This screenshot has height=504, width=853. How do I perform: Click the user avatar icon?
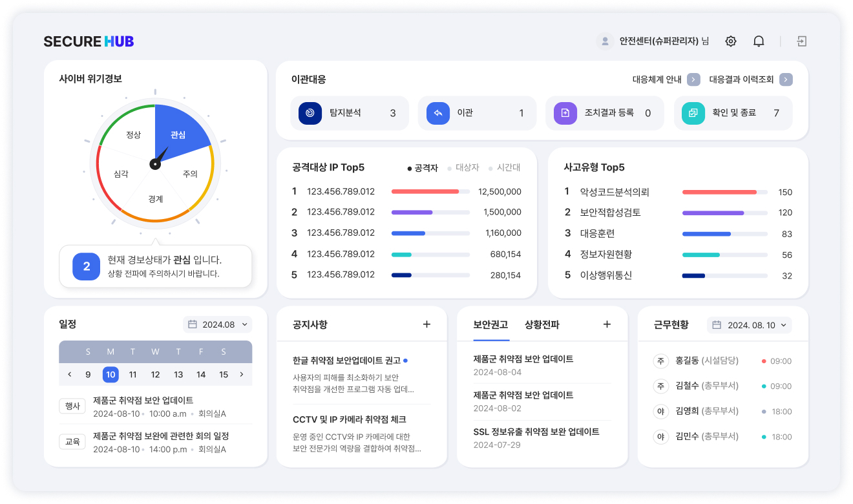(605, 41)
